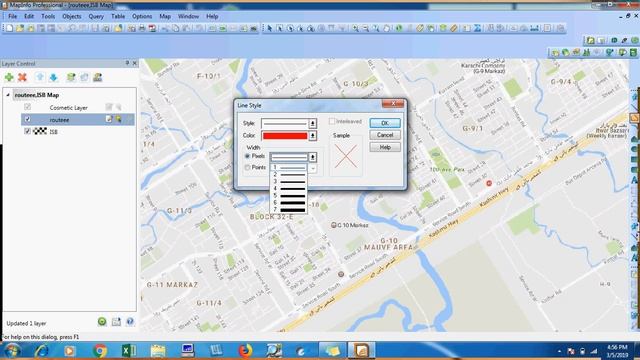Open the Table menu
Image resolution: width=640 pixels, height=360 pixels.
point(118,16)
